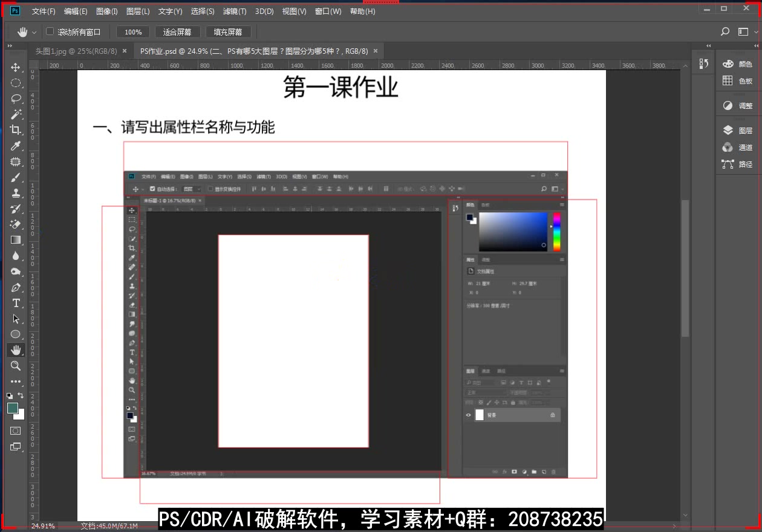Select the Brush tool
This screenshot has width=762, height=532.
point(16,177)
